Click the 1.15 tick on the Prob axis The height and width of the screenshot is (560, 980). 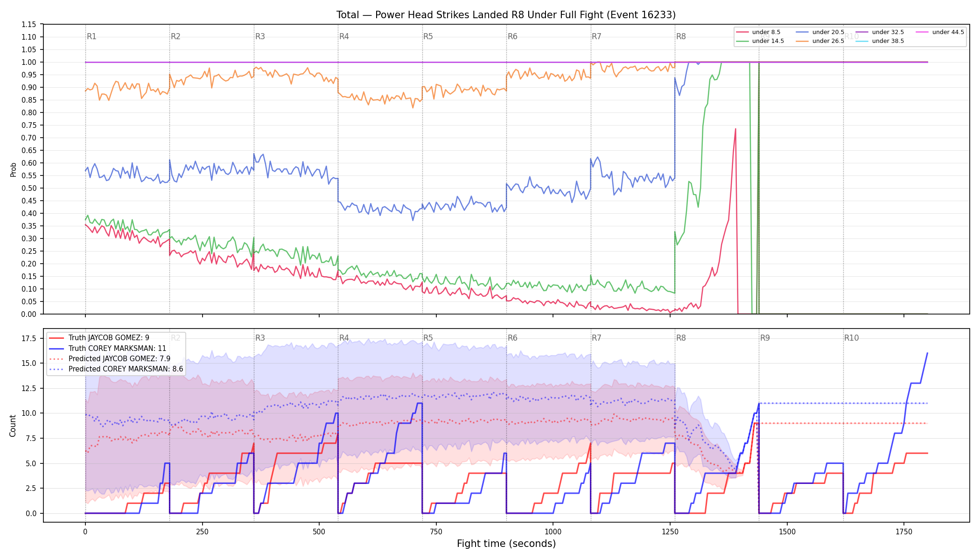pos(29,24)
